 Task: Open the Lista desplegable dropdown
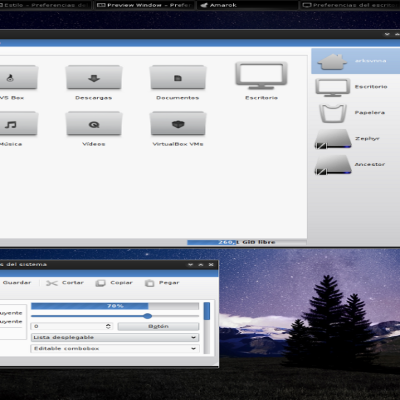pos(115,337)
